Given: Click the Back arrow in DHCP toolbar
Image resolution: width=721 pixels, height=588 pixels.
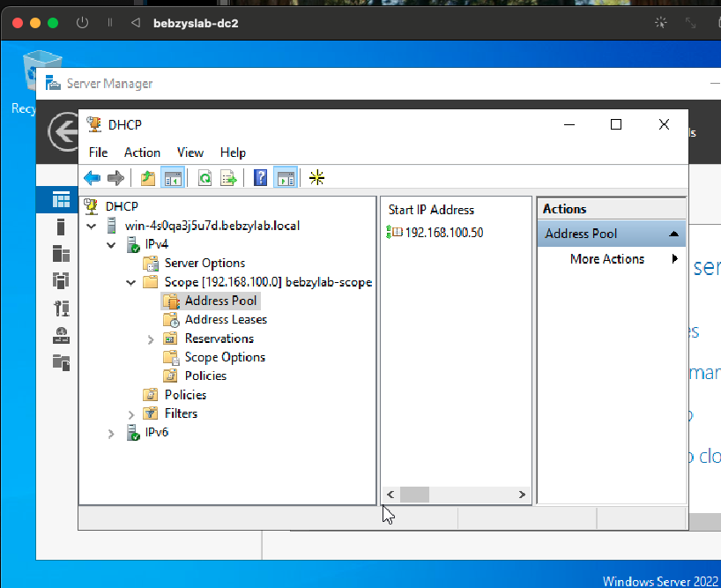Looking at the screenshot, I should pyautogui.click(x=92, y=177).
